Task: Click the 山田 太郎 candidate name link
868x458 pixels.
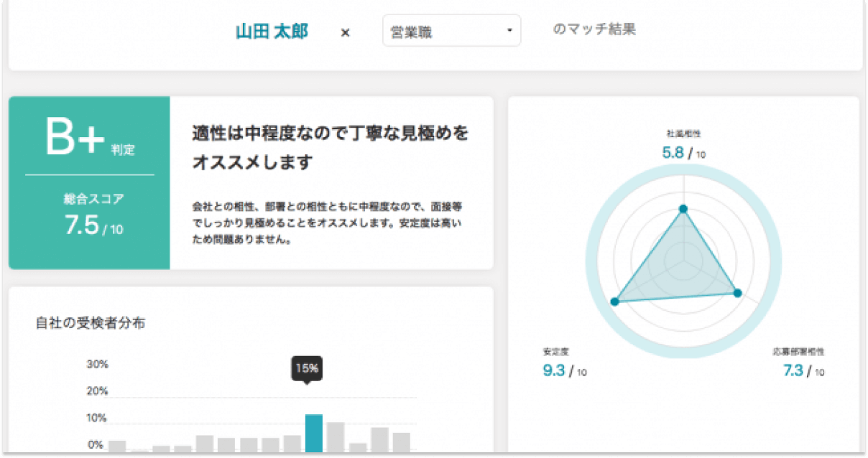Action: pos(272,32)
